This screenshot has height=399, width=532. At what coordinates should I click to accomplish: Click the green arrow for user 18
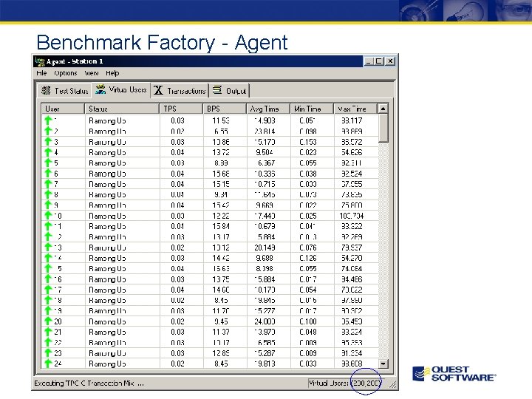click(x=48, y=300)
